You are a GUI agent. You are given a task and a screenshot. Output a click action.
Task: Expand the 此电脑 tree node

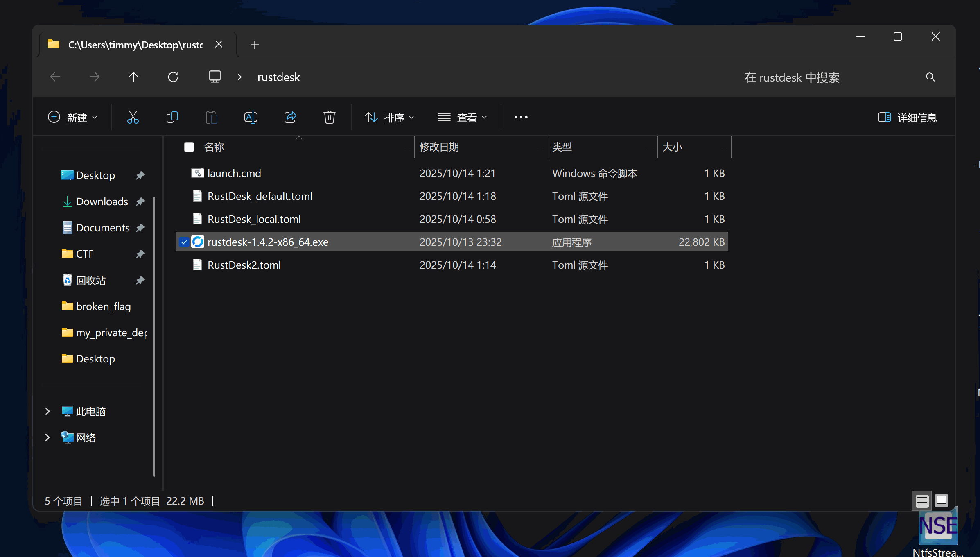47,411
